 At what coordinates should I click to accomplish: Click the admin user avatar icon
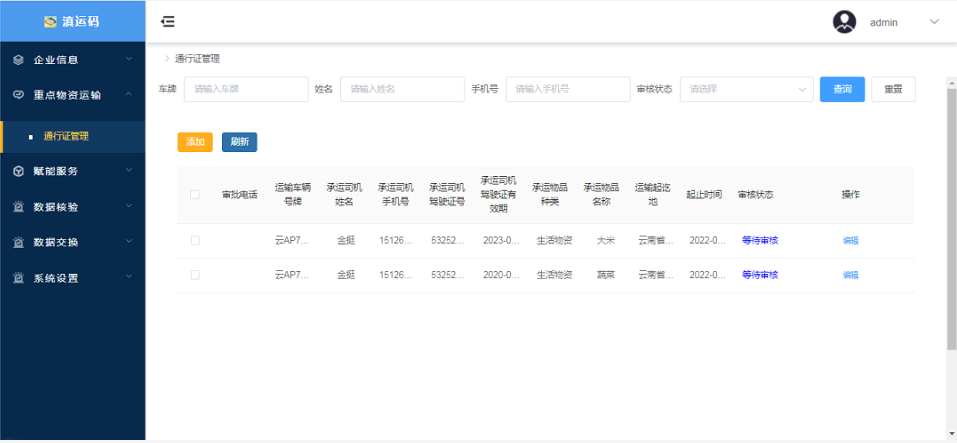point(844,22)
